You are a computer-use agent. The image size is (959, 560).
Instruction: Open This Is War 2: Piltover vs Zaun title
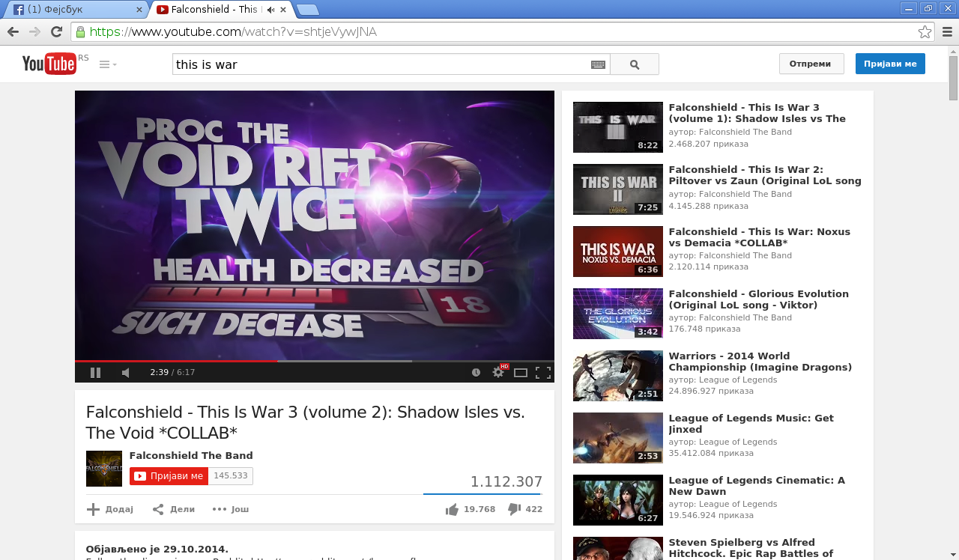(x=765, y=175)
